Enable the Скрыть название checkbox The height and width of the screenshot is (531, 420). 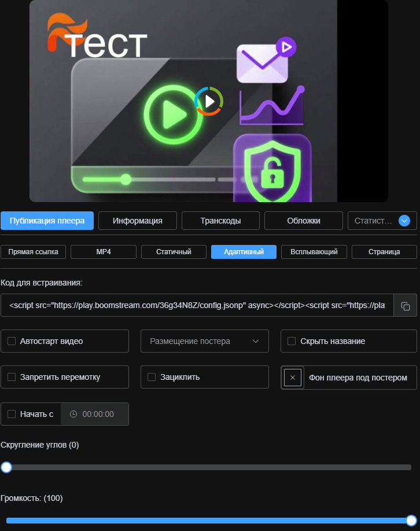point(292,341)
